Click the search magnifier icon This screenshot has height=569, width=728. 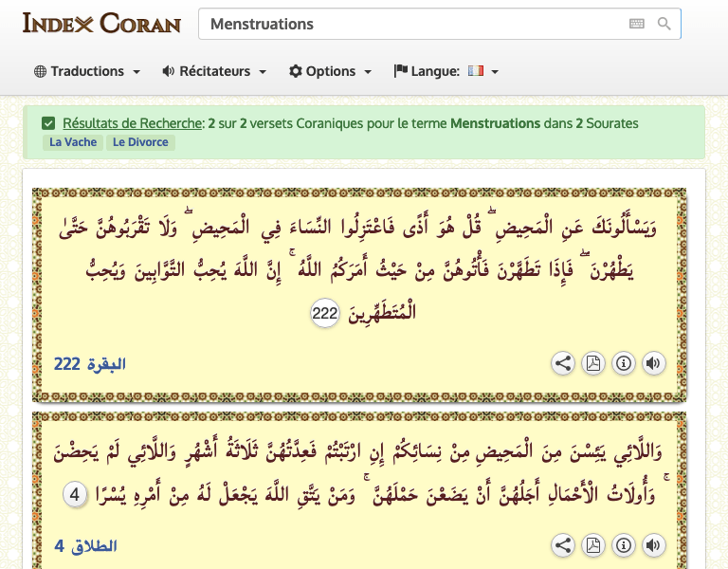pyautogui.click(x=664, y=24)
